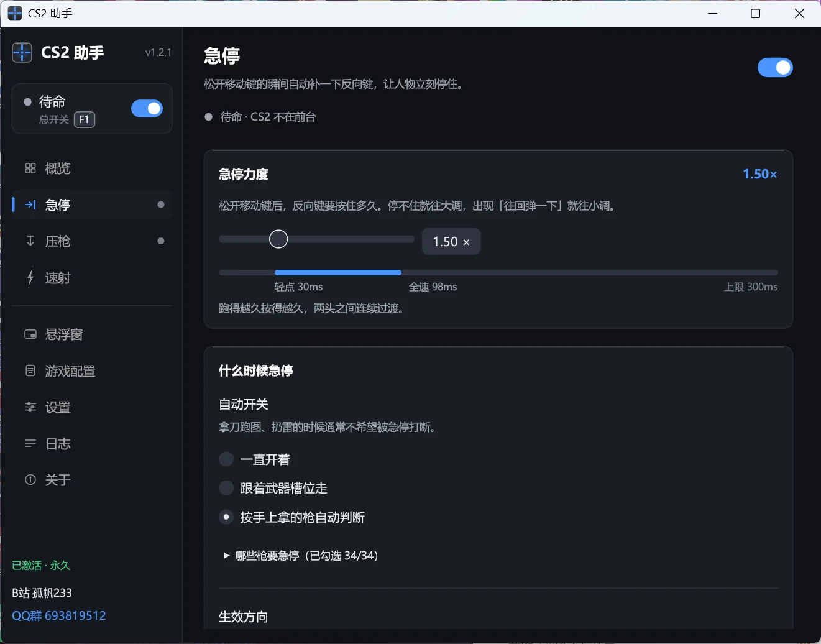Open the 压枪 page

coord(92,241)
